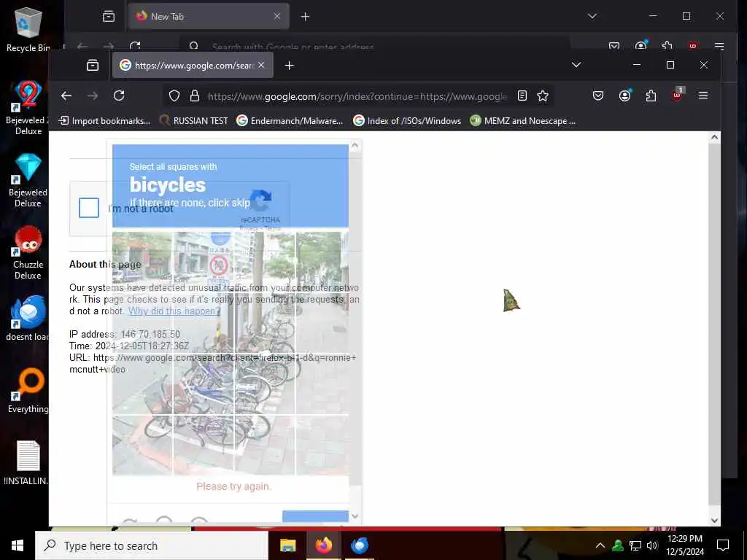Open the MEMZ and Noescape bookmark
747x560 pixels.
click(523, 121)
